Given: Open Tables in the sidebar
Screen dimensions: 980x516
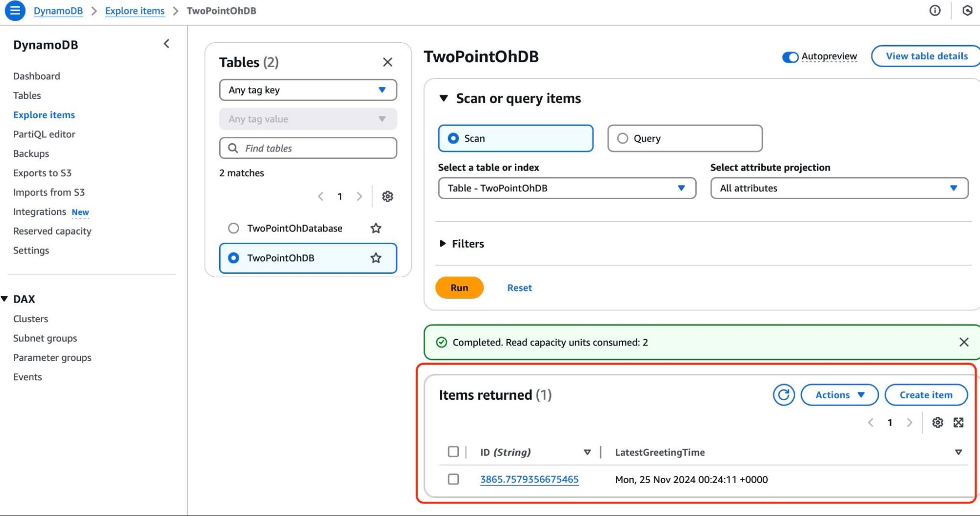Looking at the screenshot, I should (27, 96).
